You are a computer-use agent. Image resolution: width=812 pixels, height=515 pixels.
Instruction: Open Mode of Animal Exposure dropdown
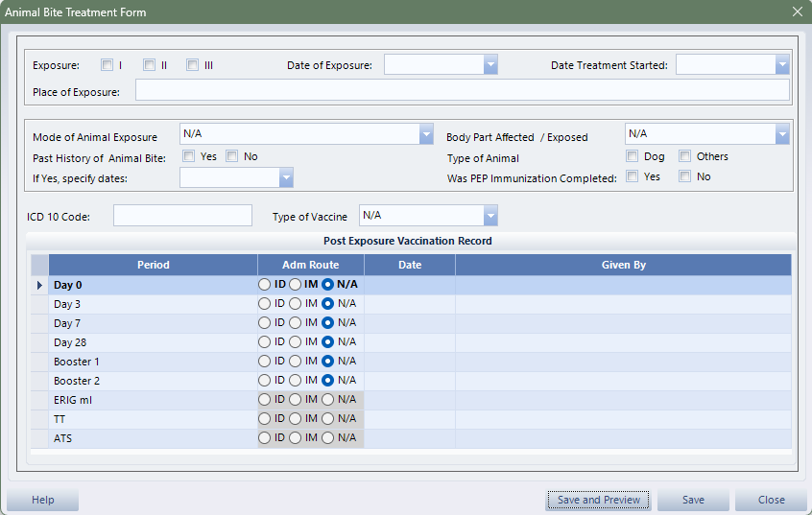coord(426,134)
